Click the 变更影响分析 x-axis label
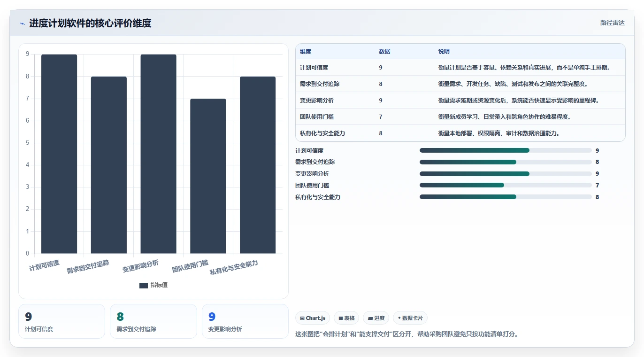 (141, 266)
